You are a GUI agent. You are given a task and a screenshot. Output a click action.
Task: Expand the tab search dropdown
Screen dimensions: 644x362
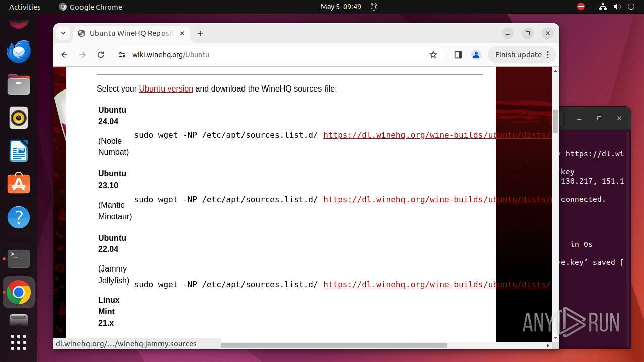[63, 33]
